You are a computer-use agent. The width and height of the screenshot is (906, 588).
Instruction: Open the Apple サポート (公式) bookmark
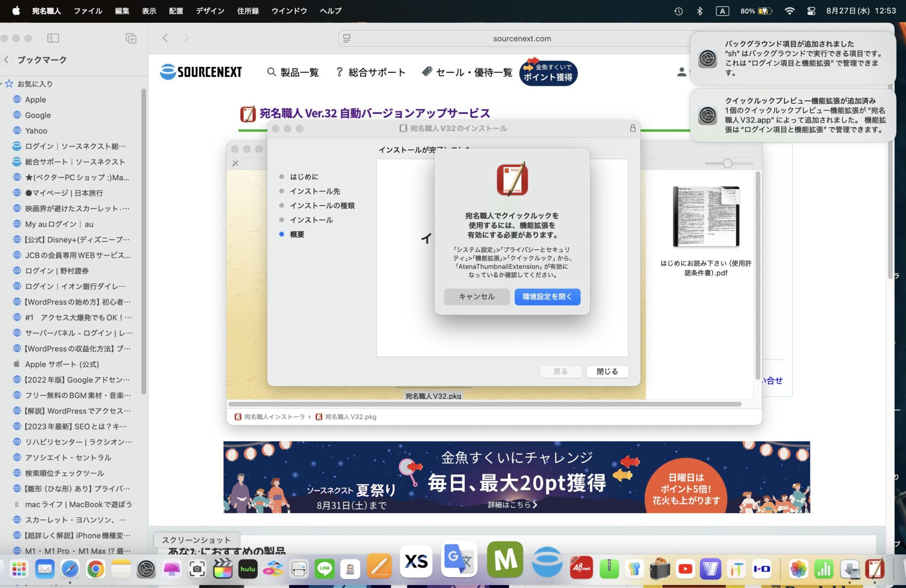click(62, 364)
